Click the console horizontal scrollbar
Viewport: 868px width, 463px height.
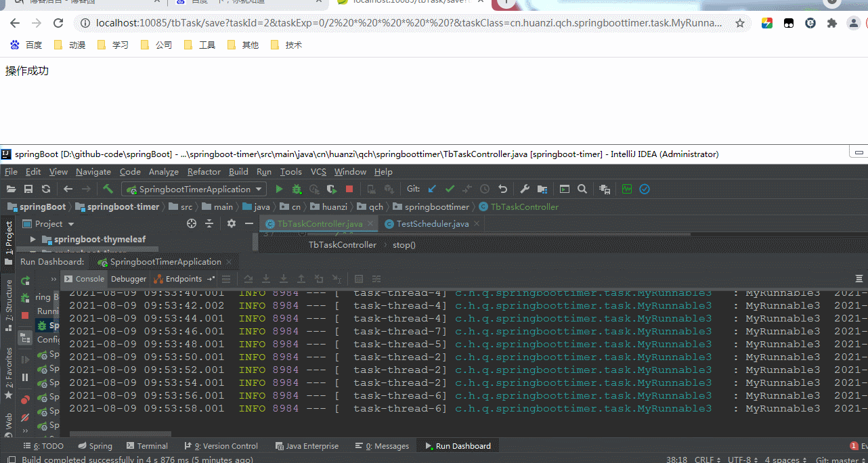click(120, 434)
